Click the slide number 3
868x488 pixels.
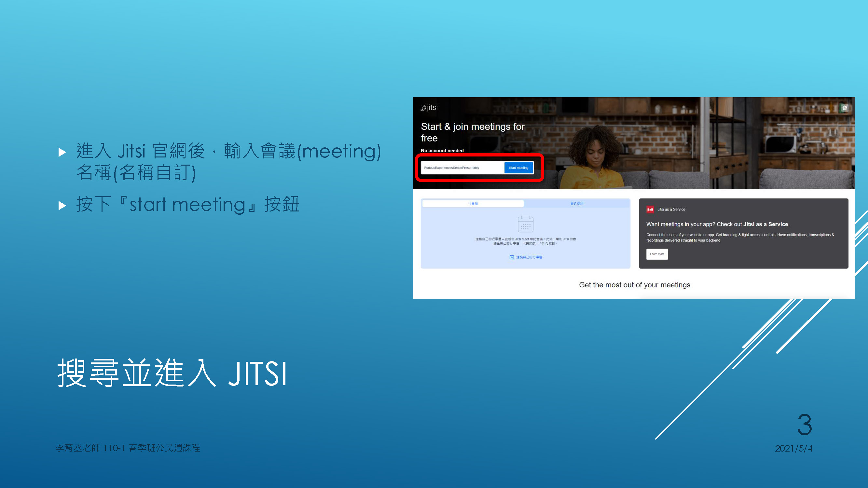point(805,425)
